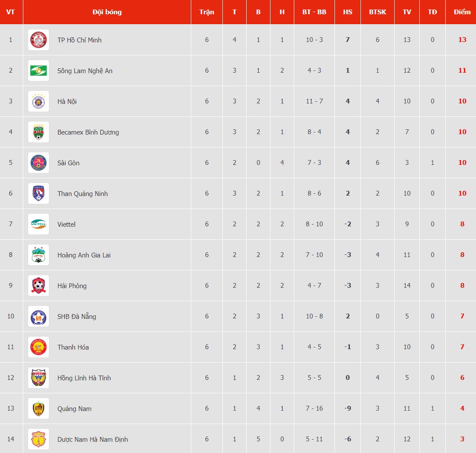The width and height of the screenshot is (476, 453).
Task: Select the Dược Nam Hà Nam Định crest
Action: 39,439
